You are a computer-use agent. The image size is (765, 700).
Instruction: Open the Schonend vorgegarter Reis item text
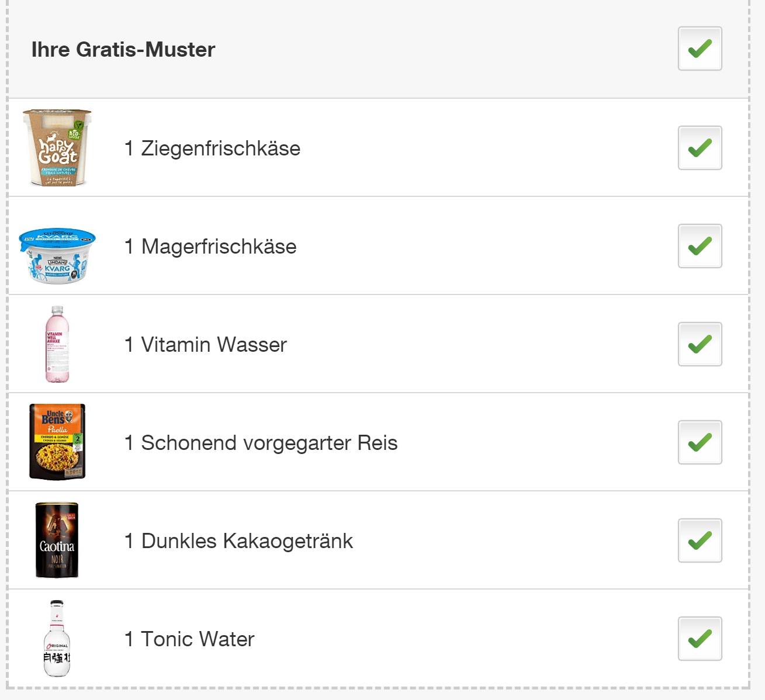tap(261, 443)
